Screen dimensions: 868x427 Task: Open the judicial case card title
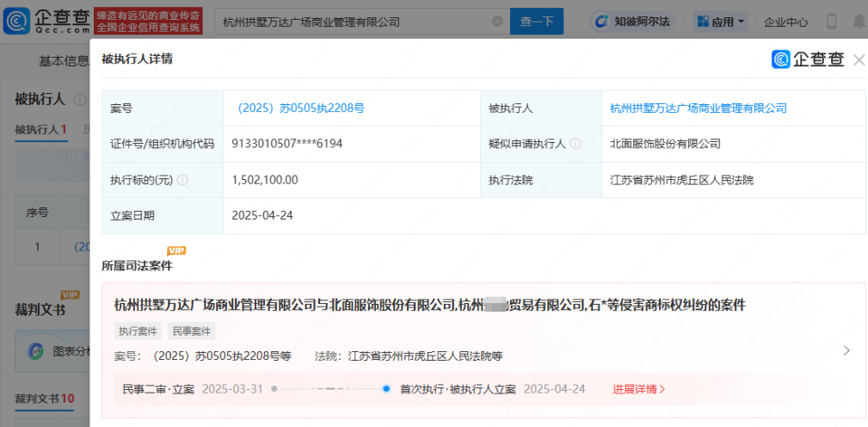(430, 305)
